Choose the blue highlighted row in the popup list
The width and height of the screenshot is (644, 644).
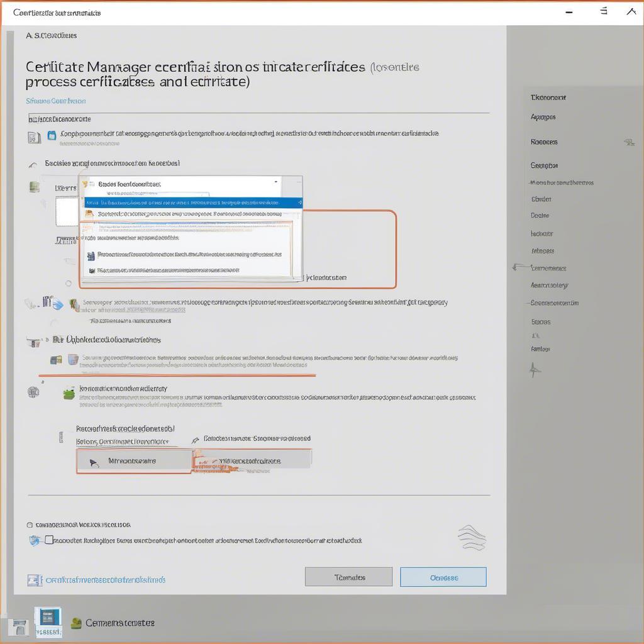[x=194, y=203]
